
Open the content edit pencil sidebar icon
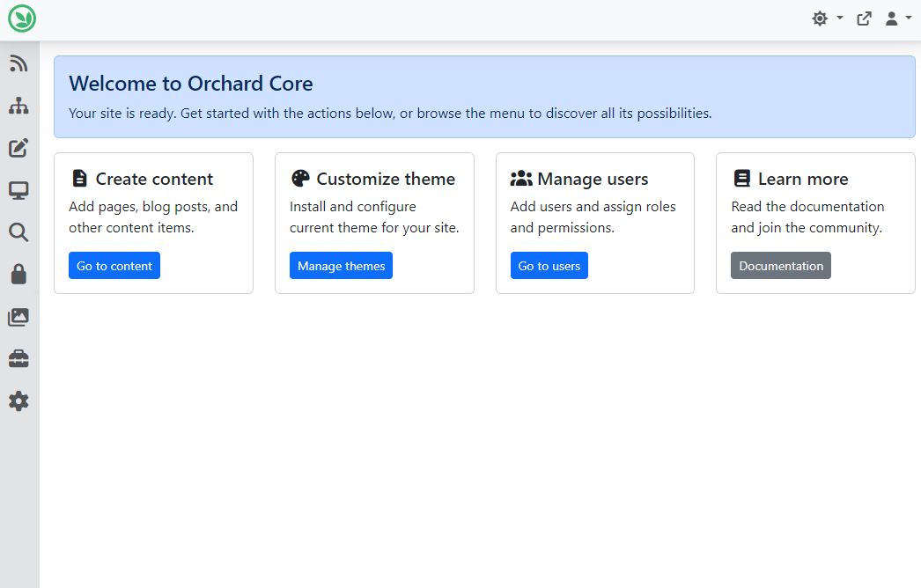pyautogui.click(x=18, y=148)
